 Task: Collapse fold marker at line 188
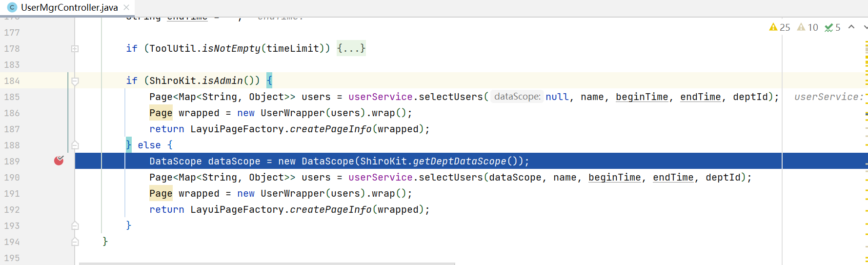click(x=75, y=145)
